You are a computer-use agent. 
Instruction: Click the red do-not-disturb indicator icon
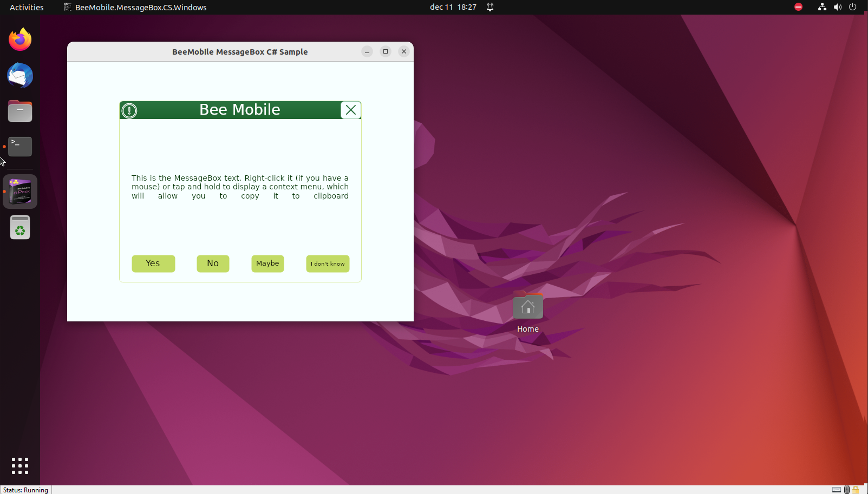tap(798, 7)
